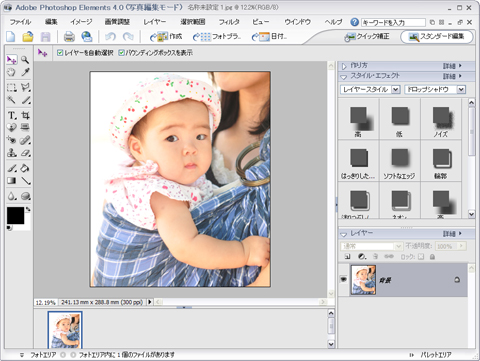Open the opacity 100% slider arrow
Viewport: 480px width, 361px height.
[x=461, y=246]
